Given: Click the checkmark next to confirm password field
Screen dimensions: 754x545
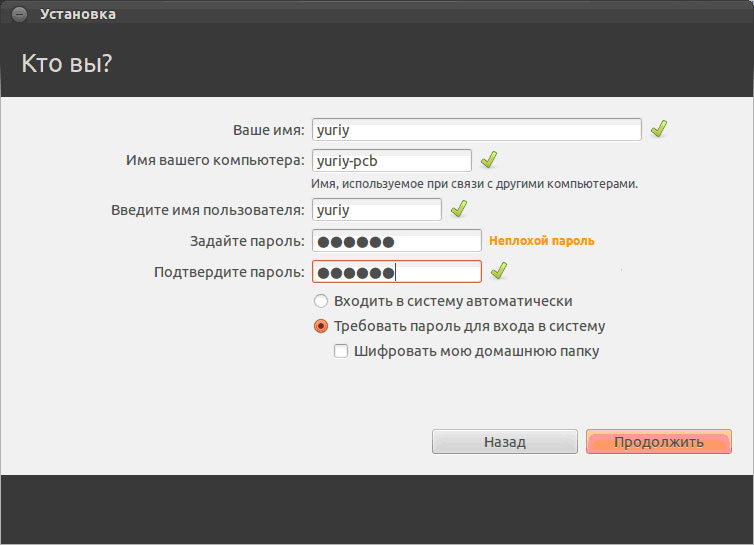Looking at the screenshot, I should [499, 271].
